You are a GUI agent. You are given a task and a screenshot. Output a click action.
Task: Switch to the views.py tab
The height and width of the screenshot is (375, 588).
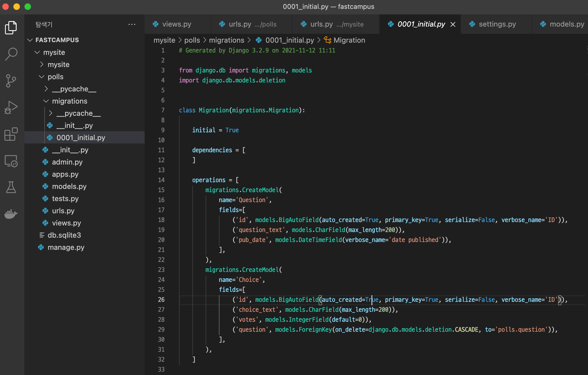click(x=177, y=24)
